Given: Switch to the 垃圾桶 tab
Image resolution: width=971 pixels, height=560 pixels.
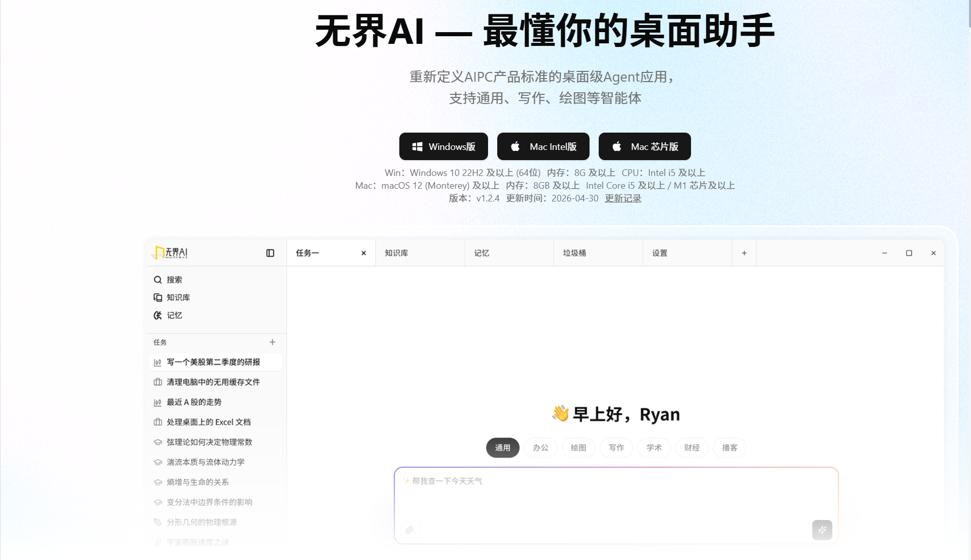Looking at the screenshot, I should (598, 253).
